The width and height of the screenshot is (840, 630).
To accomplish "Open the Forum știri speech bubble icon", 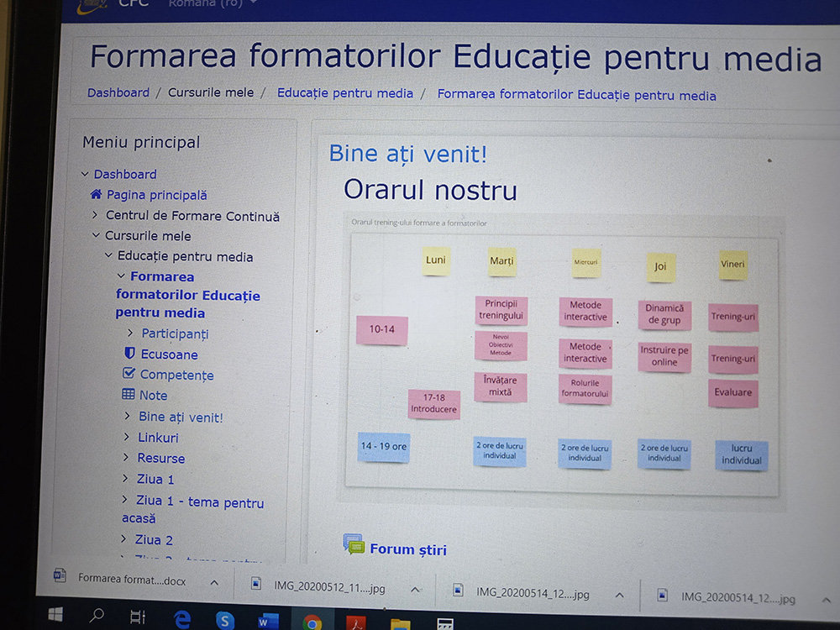I will tap(354, 545).
